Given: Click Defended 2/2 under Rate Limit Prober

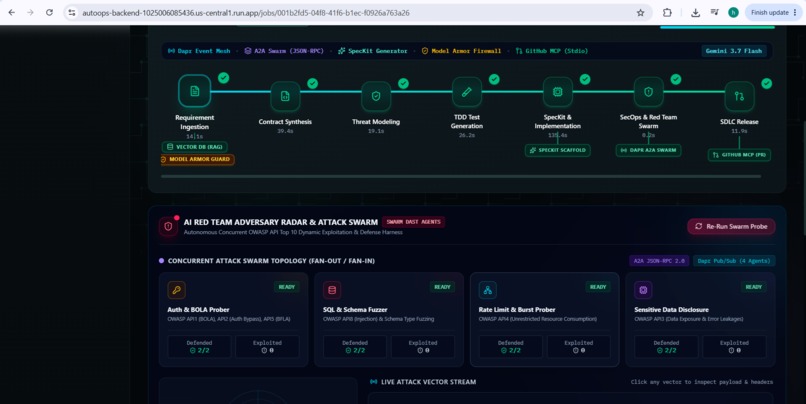Looking at the screenshot, I should [x=510, y=346].
